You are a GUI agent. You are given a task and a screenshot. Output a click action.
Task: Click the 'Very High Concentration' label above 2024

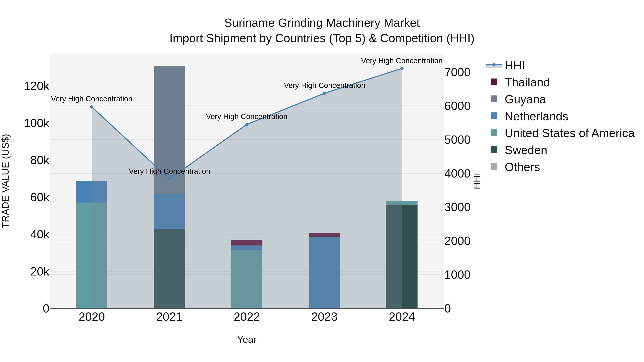[x=402, y=61]
